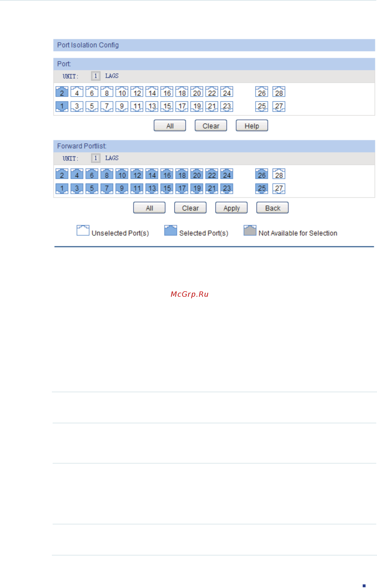Image resolution: width=377 pixels, height=588 pixels.
Task: Select port 22 in the Port section
Action: click(x=212, y=92)
